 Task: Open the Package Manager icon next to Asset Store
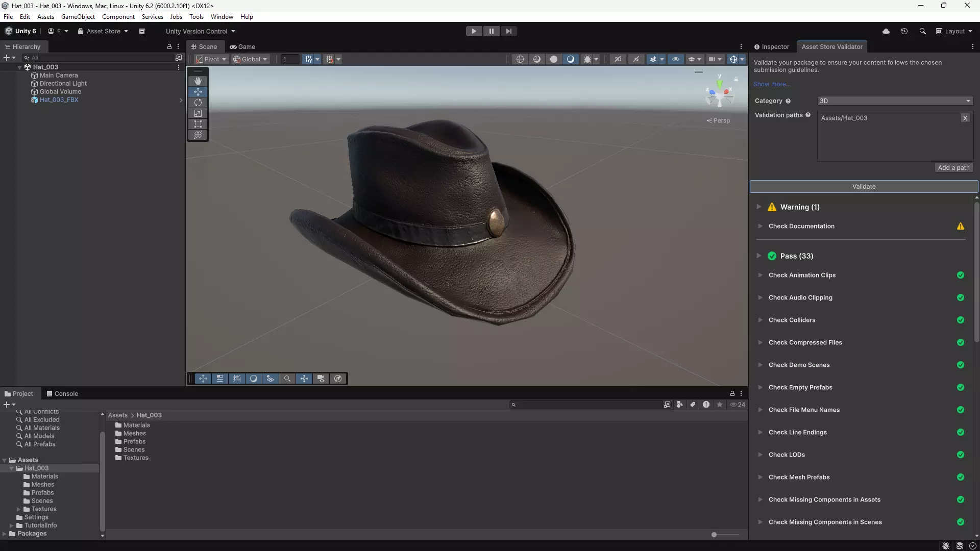click(142, 31)
